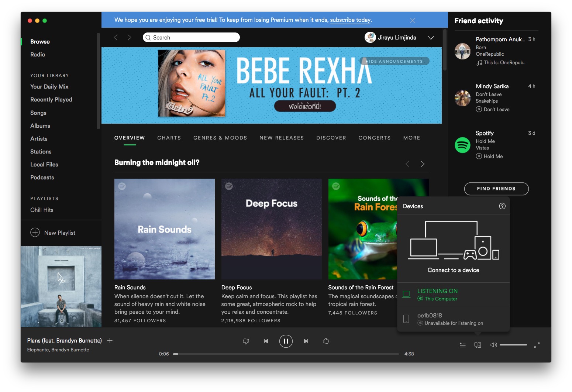Click the Find Friends button
Screen dimensions: 572x392
(x=496, y=189)
